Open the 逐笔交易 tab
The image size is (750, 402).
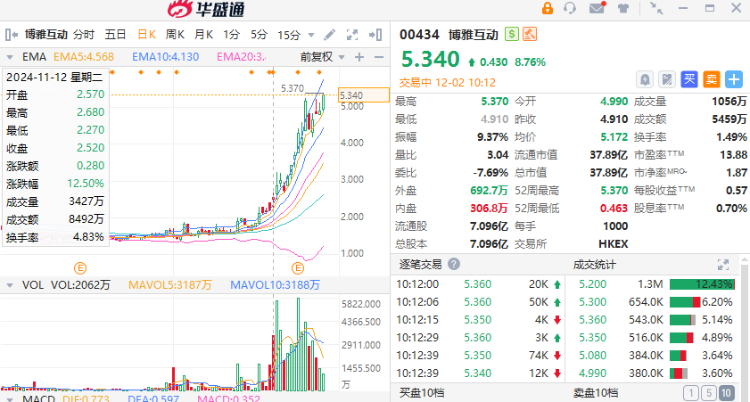tap(420, 264)
